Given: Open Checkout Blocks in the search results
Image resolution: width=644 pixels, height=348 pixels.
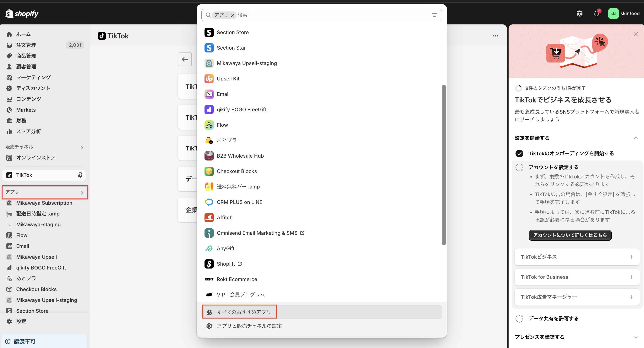Looking at the screenshot, I should pyautogui.click(x=321, y=171).
